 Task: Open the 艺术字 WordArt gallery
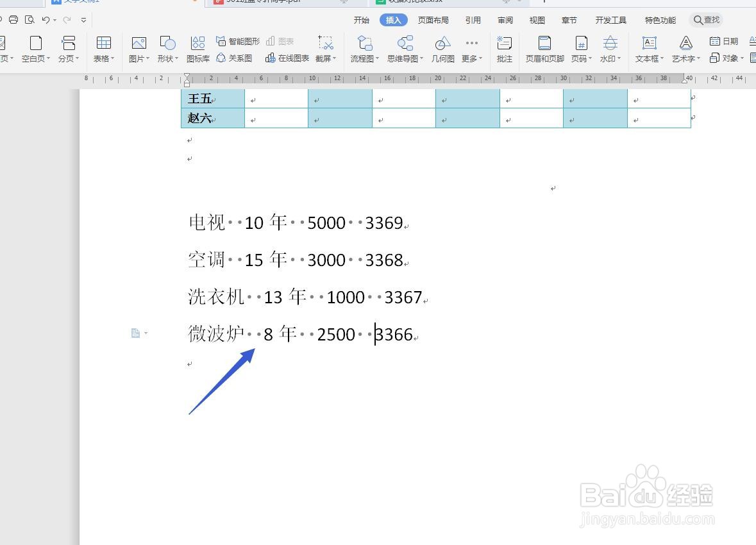(x=686, y=49)
